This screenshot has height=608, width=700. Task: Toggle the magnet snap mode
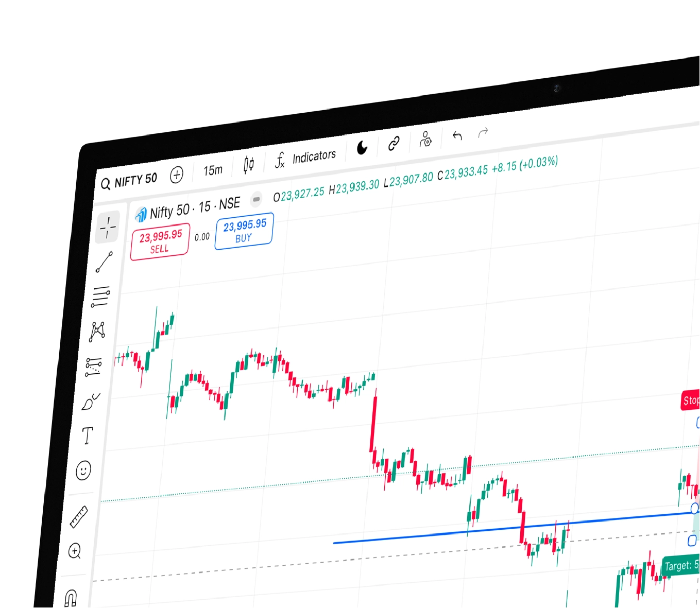71,598
